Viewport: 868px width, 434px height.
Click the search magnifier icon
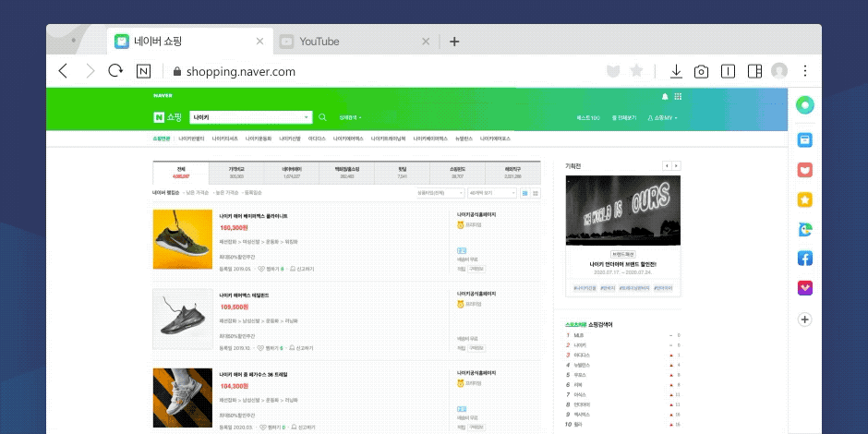coord(323,117)
